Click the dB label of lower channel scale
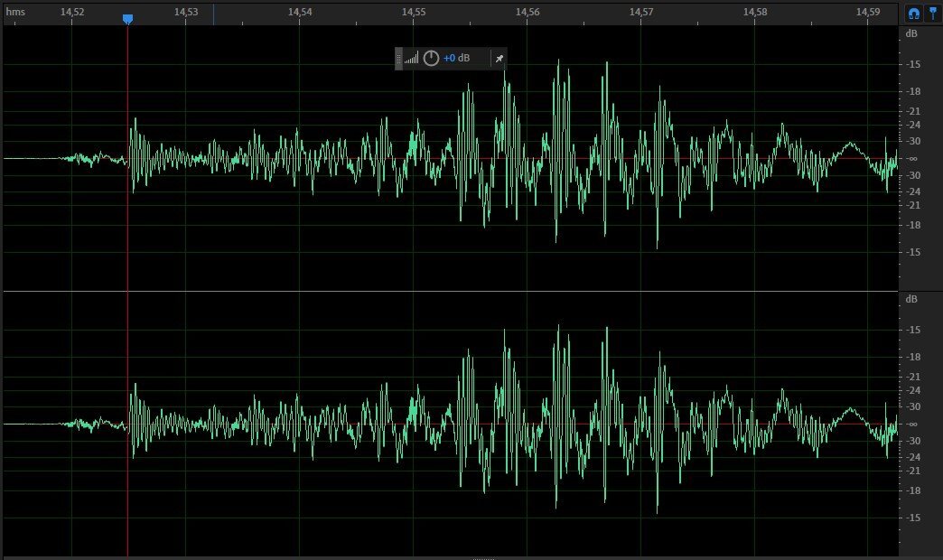The image size is (943, 560). (x=911, y=299)
